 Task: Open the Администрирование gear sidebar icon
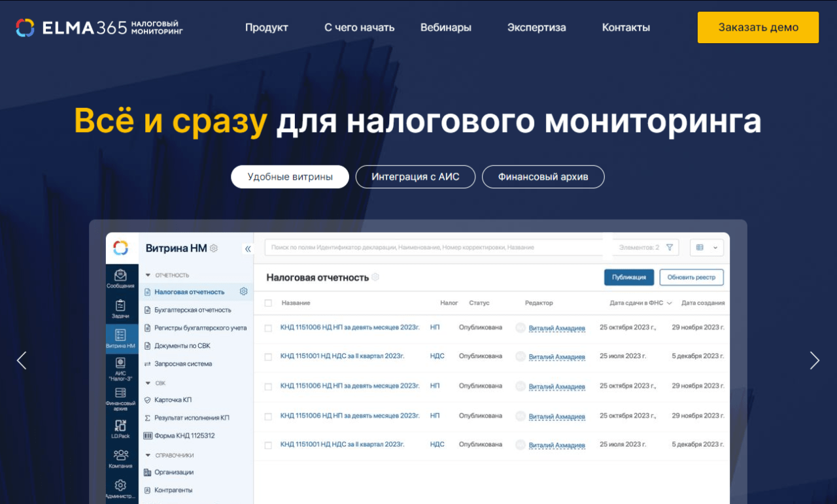[120, 489]
